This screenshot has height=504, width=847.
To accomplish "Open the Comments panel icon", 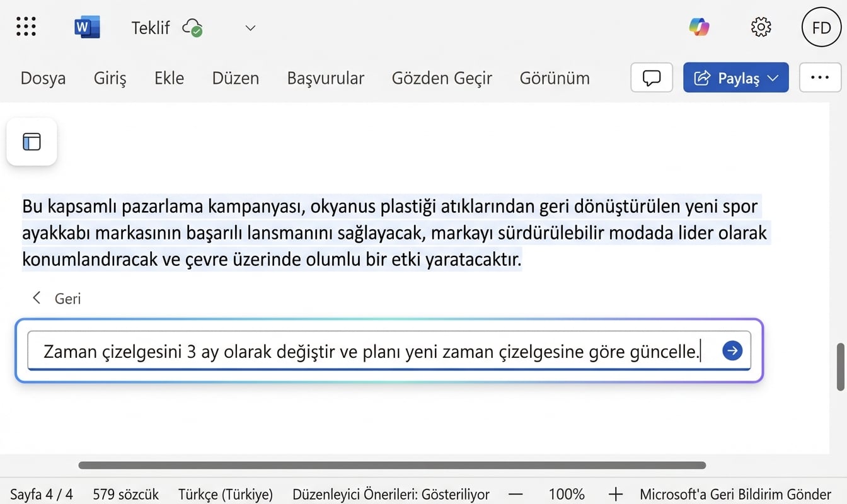I will 651,77.
